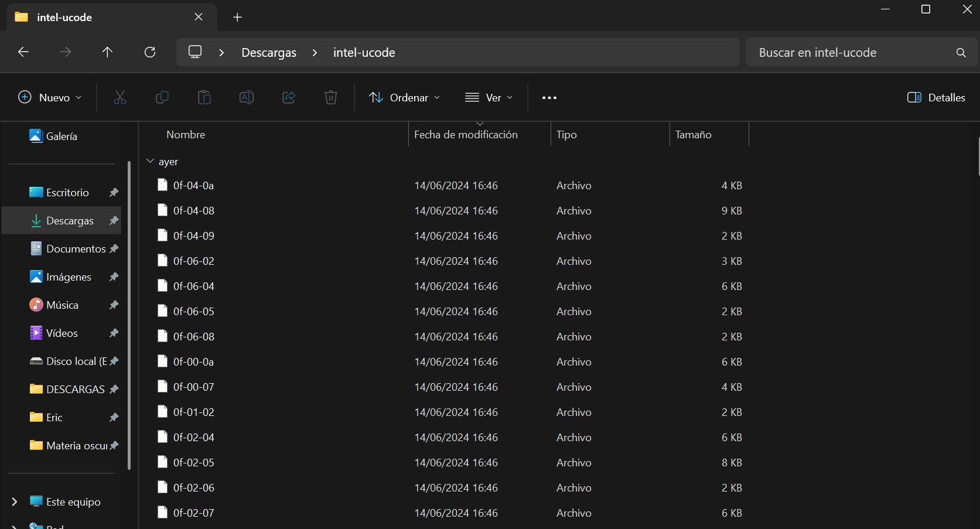Click the Delete trash bin icon
The height and width of the screenshot is (529, 980).
331,97
